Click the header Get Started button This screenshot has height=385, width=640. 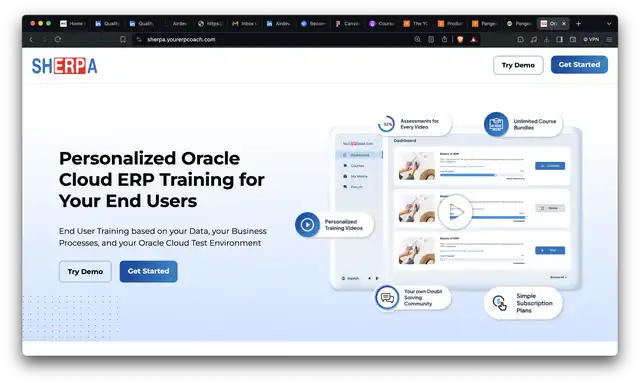(x=579, y=65)
